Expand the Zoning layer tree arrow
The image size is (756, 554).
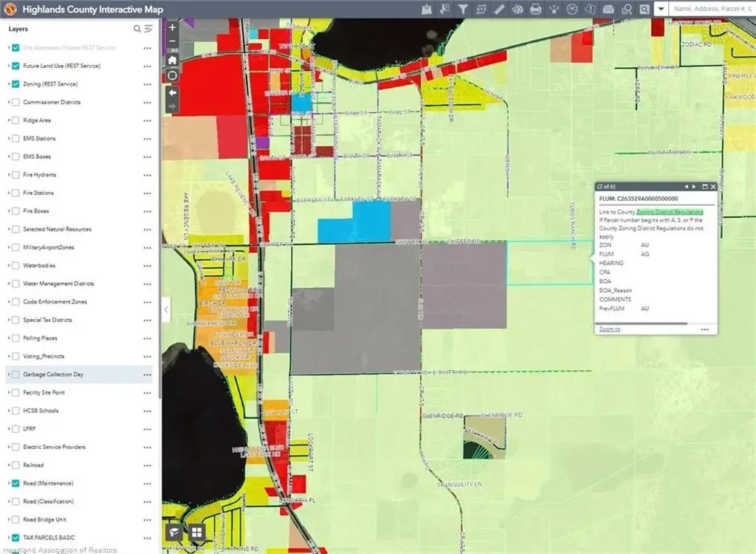[8, 84]
